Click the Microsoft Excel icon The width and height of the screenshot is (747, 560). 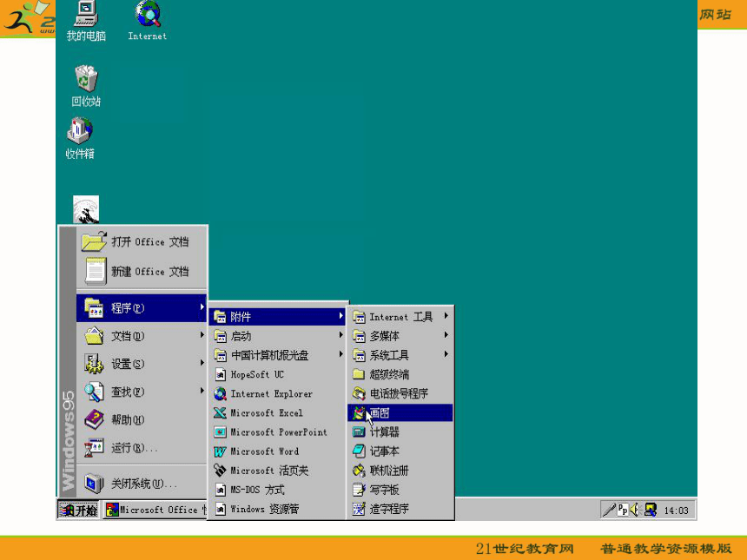(220, 413)
